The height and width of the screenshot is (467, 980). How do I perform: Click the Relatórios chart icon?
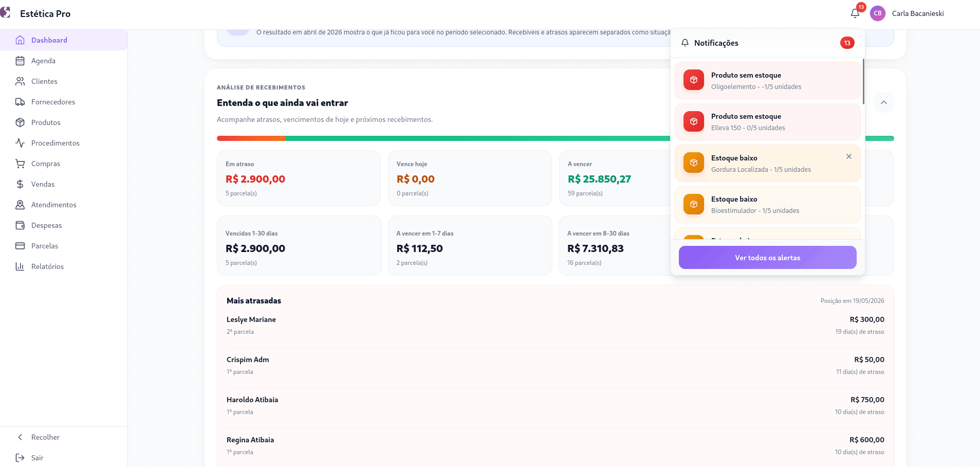point(20,266)
